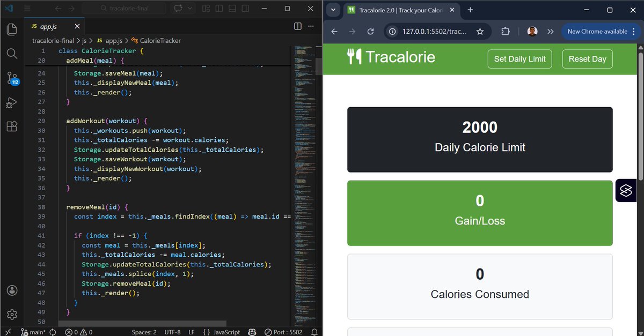The width and height of the screenshot is (644, 336).
Task: Expand the Copilot chat dropdown arrow
Action: coord(189,9)
